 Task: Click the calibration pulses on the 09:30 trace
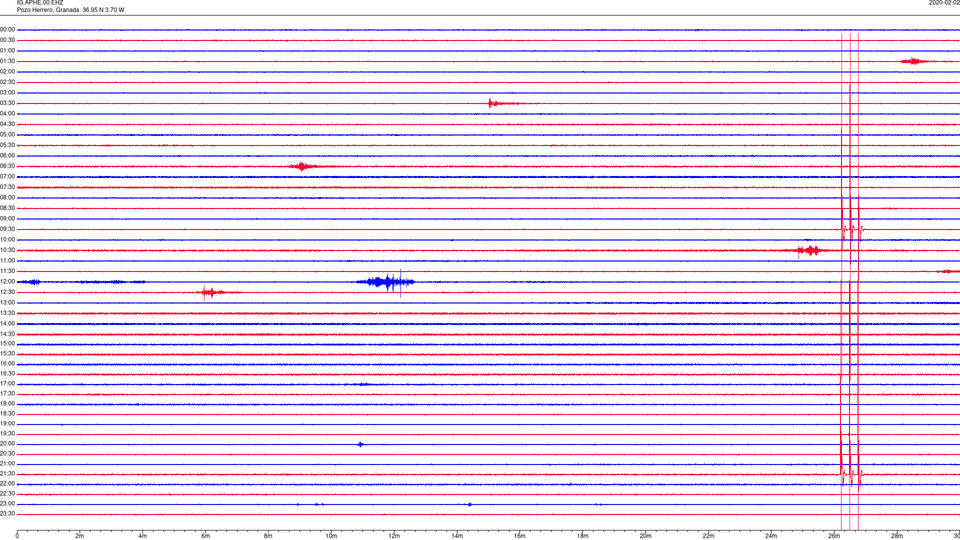coord(850,230)
